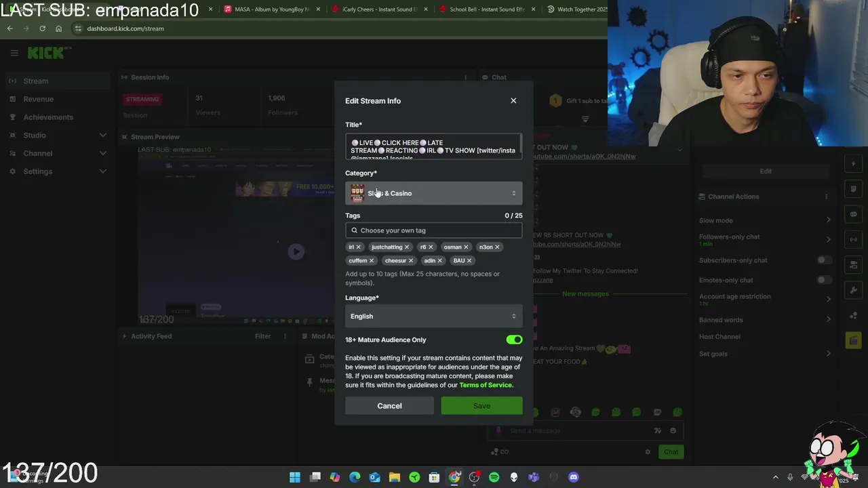Viewport: 868px width, 488px height.
Task: Open Windows Start menu
Action: pos(295,477)
